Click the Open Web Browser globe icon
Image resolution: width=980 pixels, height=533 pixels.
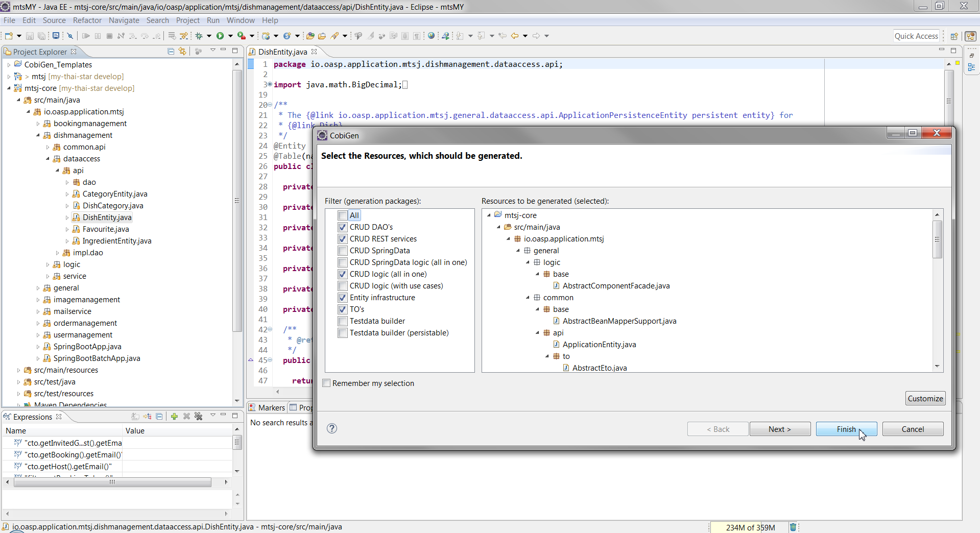432,36
